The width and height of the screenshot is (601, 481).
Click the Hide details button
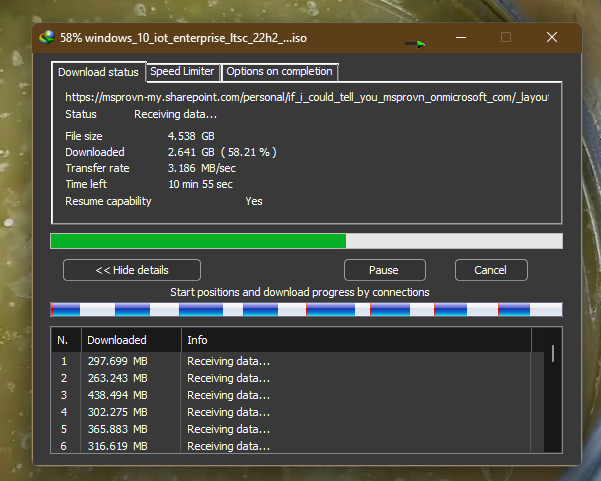coord(132,270)
